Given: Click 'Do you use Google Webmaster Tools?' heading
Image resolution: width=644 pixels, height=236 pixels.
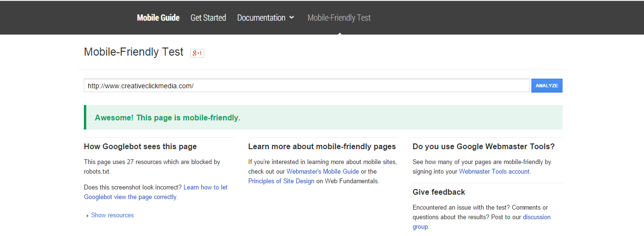Looking at the screenshot, I should (x=483, y=146).
